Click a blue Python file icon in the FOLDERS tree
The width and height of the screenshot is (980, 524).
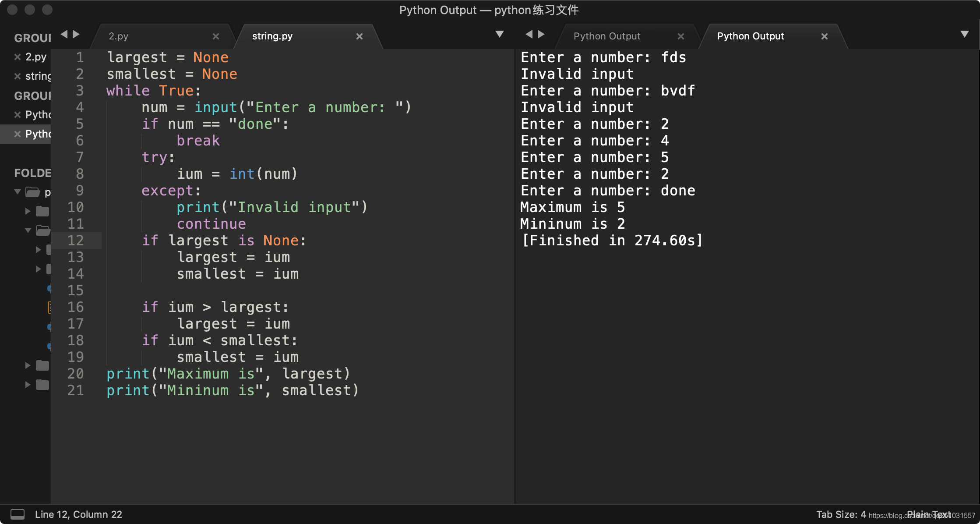point(49,288)
